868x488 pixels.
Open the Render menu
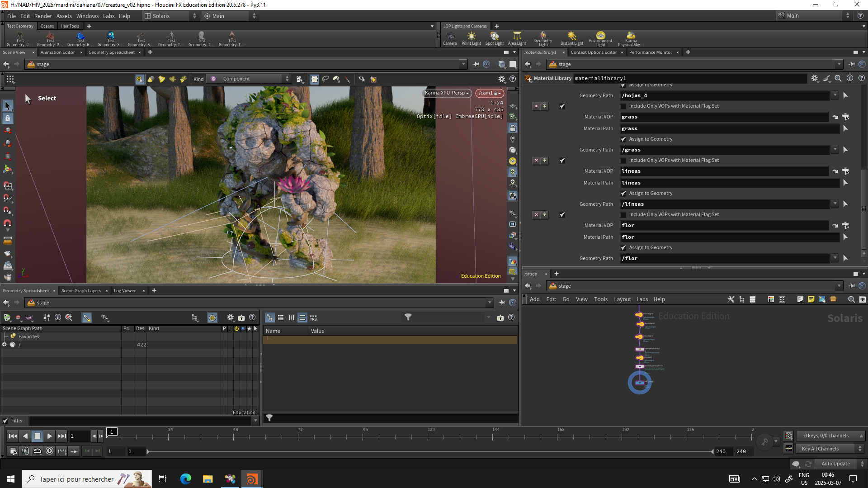pos(43,16)
